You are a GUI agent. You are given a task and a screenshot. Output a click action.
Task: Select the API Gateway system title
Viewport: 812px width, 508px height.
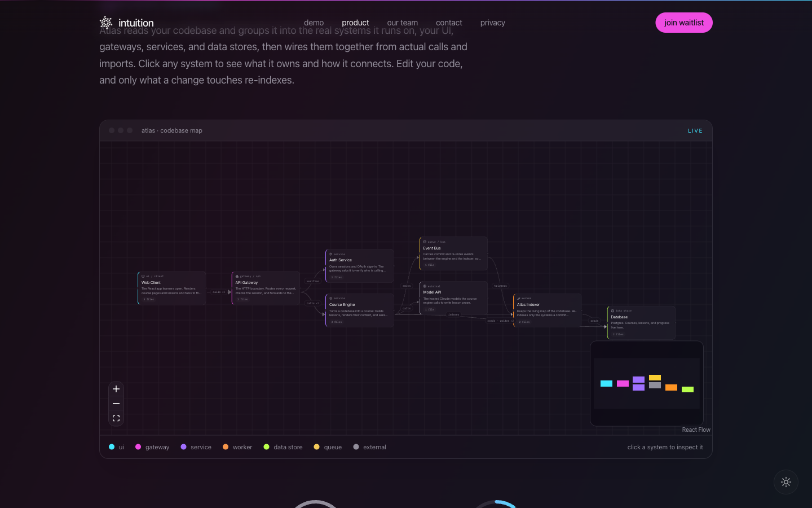coord(246,283)
